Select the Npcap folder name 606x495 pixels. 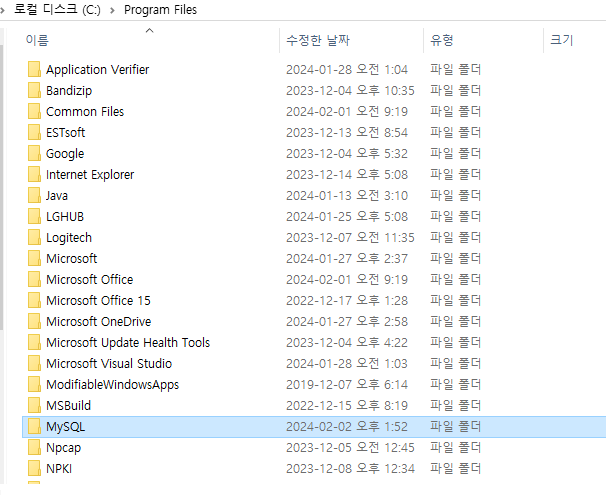click(63, 448)
